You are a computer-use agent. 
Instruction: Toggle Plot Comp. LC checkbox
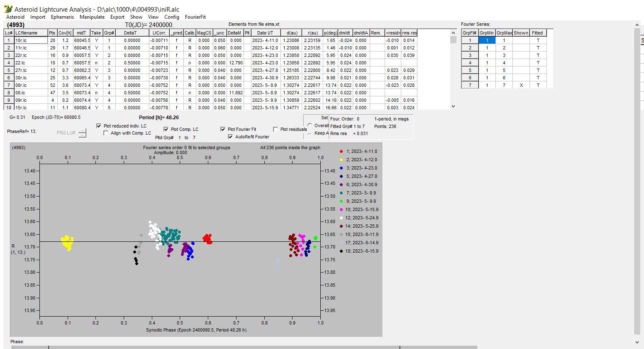tap(166, 129)
